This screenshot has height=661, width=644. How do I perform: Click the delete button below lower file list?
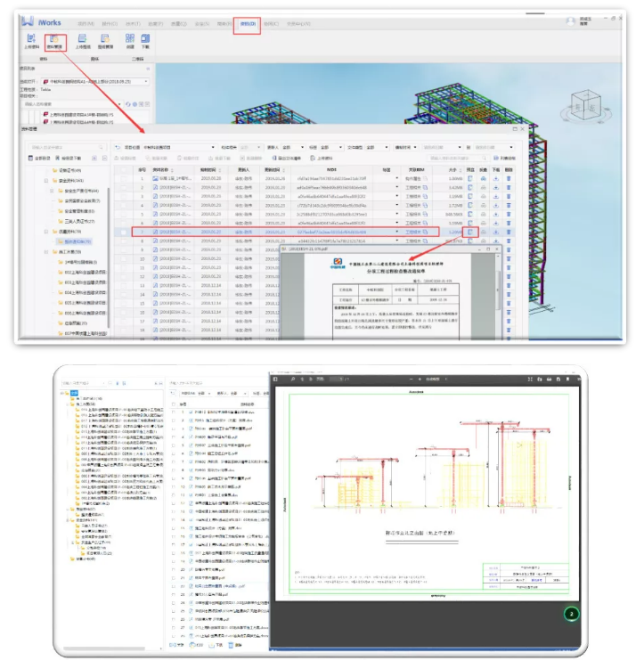pyautogui.click(x=235, y=645)
